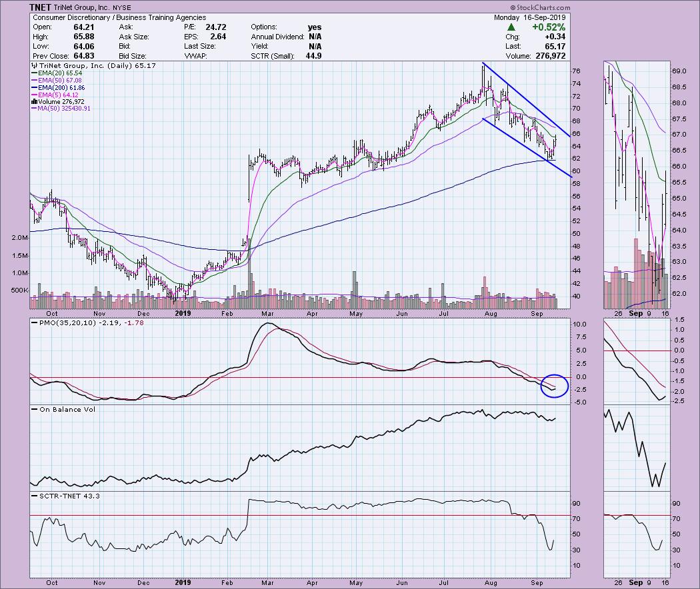Click the P/E value 24.72
Viewport: 700px width, 589px height.
click(215, 27)
